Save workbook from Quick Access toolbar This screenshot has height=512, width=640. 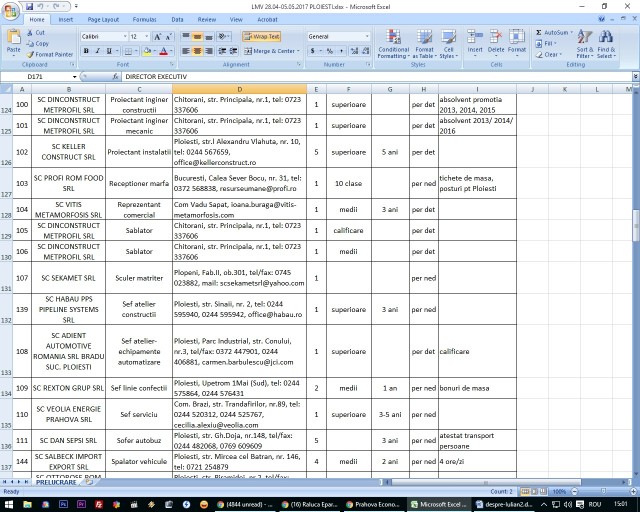(x=29, y=7)
